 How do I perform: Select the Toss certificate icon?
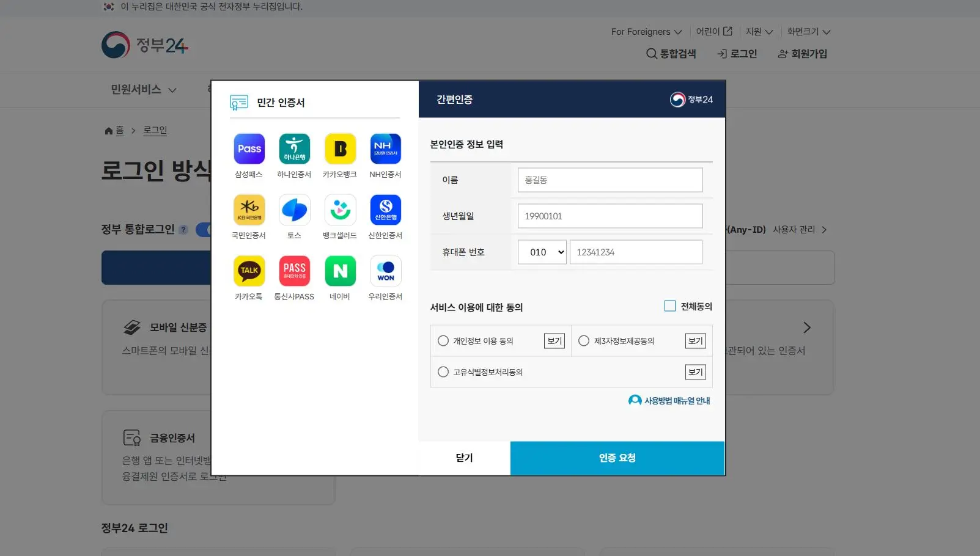[x=295, y=210]
